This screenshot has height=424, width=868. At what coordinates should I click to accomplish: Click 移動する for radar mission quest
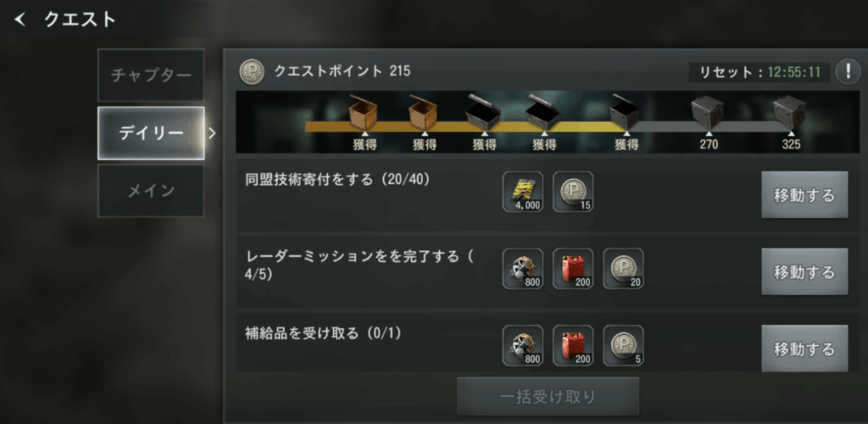click(x=804, y=271)
